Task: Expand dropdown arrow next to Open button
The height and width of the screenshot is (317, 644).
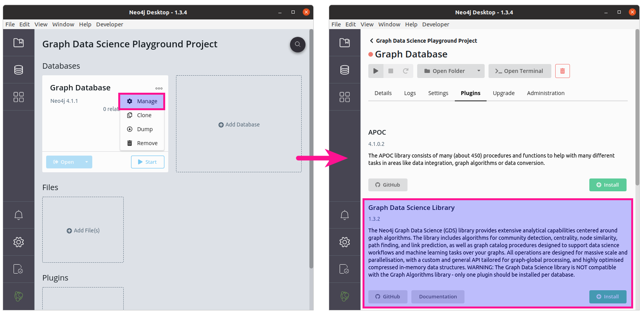Action: (86, 162)
